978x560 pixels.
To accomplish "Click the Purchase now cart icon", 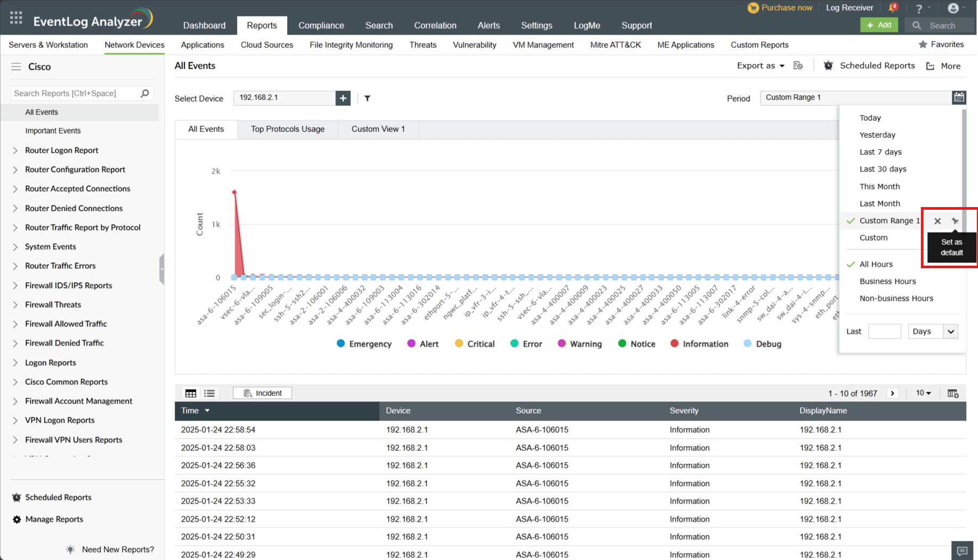I will click(x=753, y=8).
